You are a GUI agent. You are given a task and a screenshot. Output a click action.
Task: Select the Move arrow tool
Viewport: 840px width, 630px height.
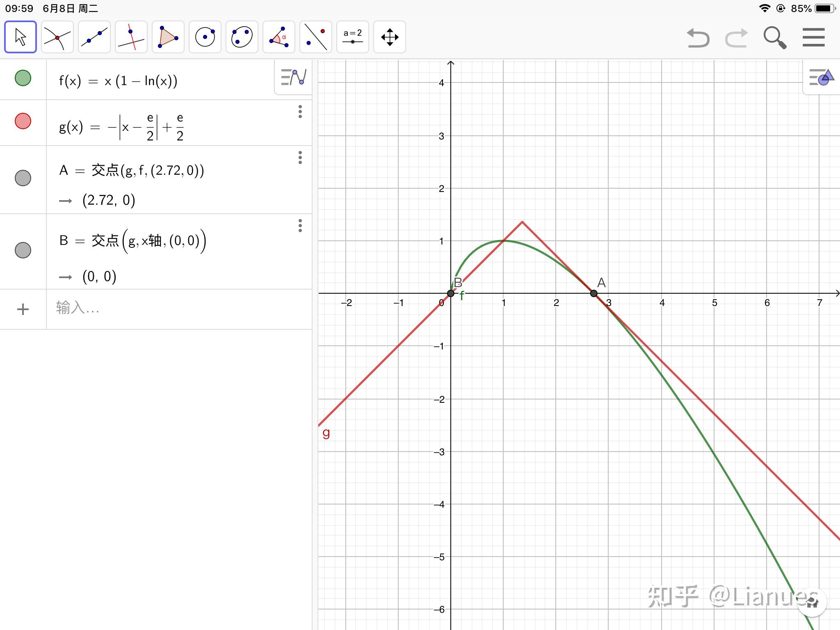[21, 37]
